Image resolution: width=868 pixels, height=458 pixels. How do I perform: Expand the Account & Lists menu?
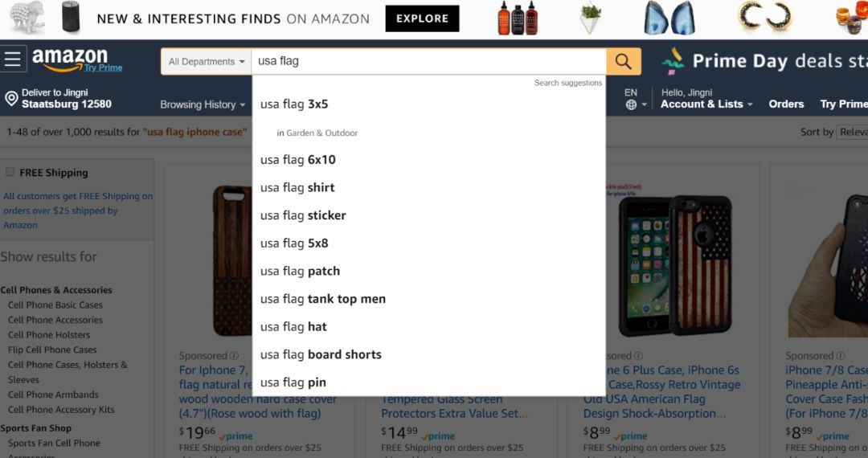tap(706, 104)
